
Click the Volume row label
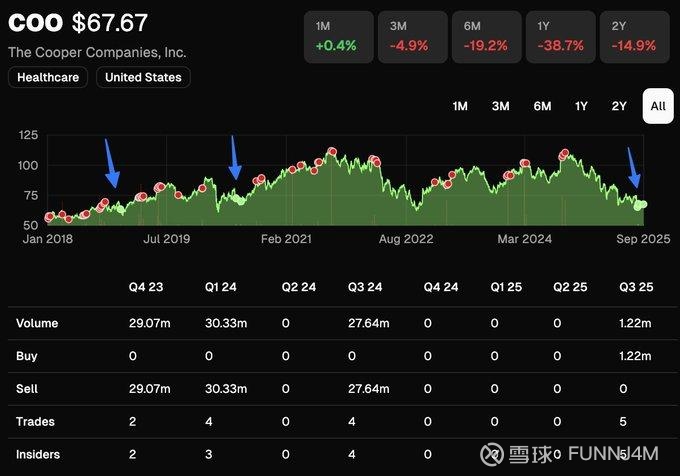click(x=37, y=323)
